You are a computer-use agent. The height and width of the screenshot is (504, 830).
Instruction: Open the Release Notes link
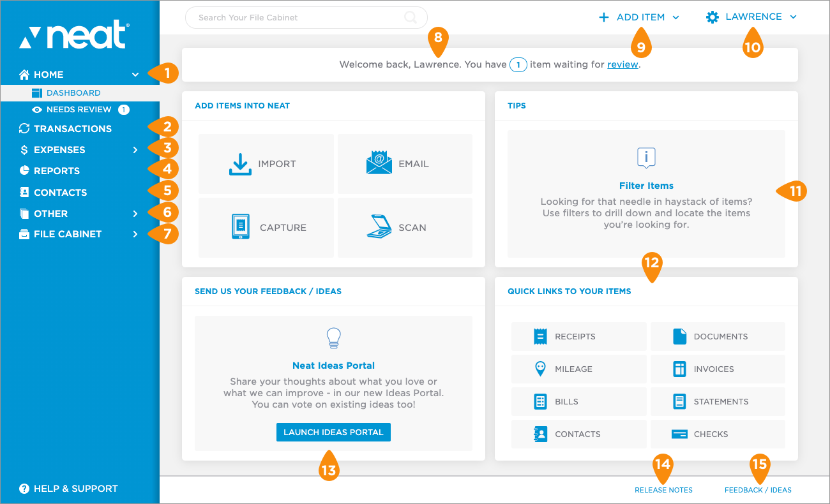tap(663, 490)
